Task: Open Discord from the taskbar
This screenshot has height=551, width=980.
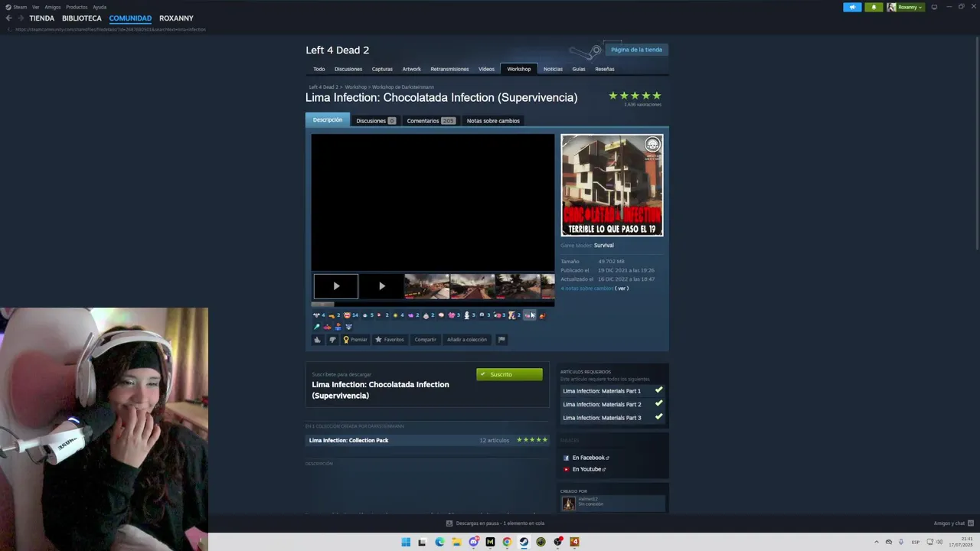Action: tap(473, 542)
